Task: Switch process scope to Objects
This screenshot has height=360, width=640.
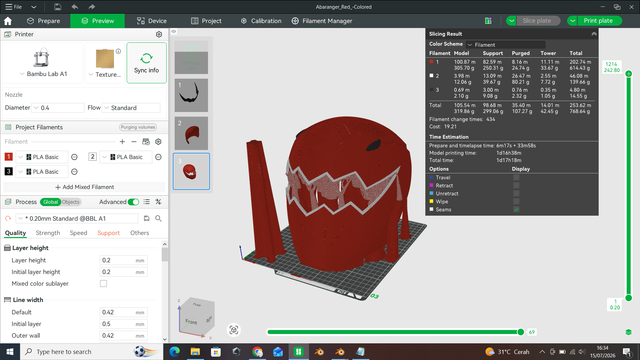Action: (x=71, y=202)
